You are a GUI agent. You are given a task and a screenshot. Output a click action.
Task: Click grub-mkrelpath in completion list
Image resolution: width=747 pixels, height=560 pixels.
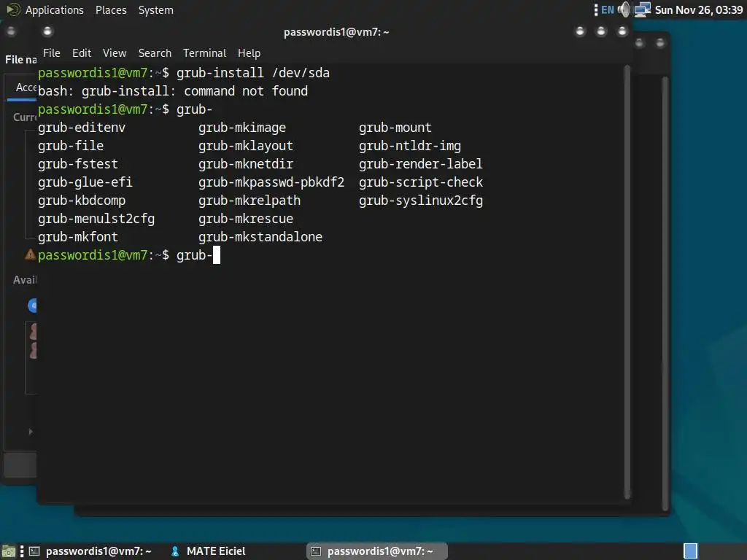[249, 201]
